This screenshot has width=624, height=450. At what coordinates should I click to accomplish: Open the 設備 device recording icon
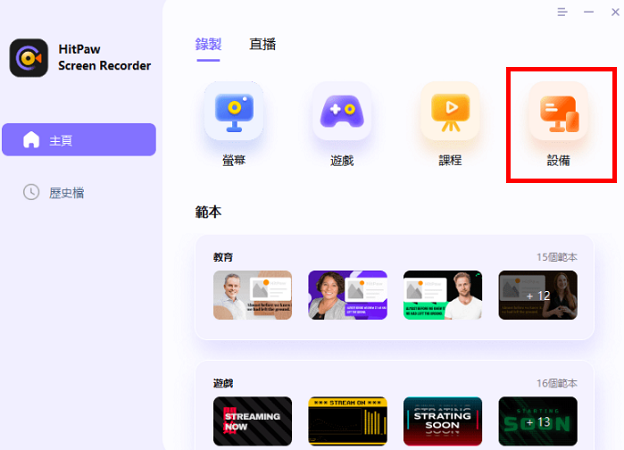(557, 111)
